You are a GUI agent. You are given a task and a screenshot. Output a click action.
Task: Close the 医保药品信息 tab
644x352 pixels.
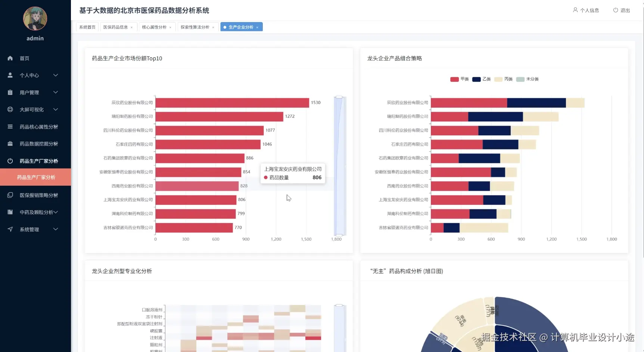pos(132,27)
